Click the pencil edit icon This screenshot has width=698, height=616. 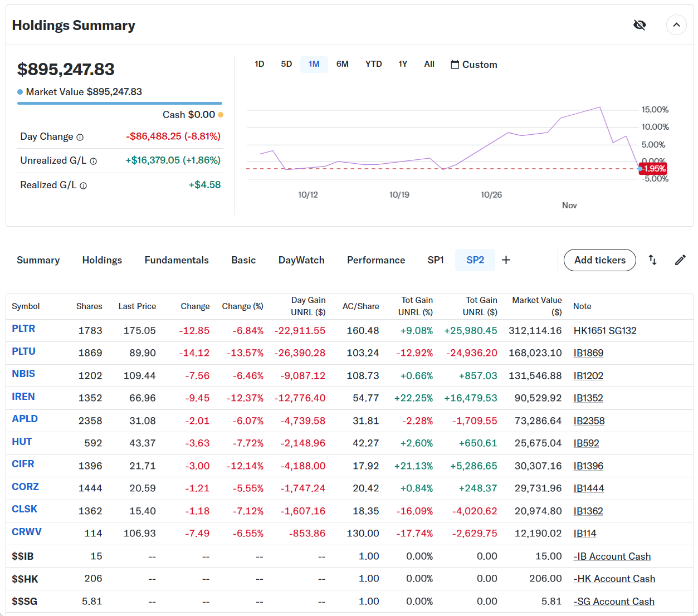tap(680, 260)
